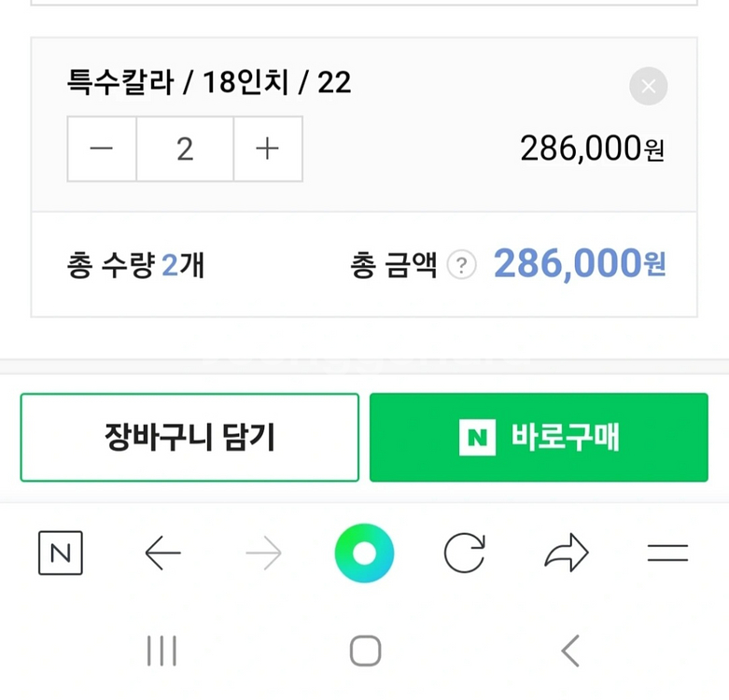Image resolution: width=729 pixels, height=700 pixels.
Task: Tap the 총 수량 2개 label
Action: point(135,265)
